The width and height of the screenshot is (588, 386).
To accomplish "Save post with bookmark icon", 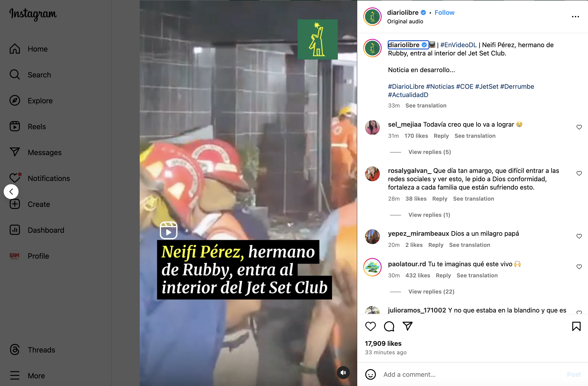I will [576, 326].
